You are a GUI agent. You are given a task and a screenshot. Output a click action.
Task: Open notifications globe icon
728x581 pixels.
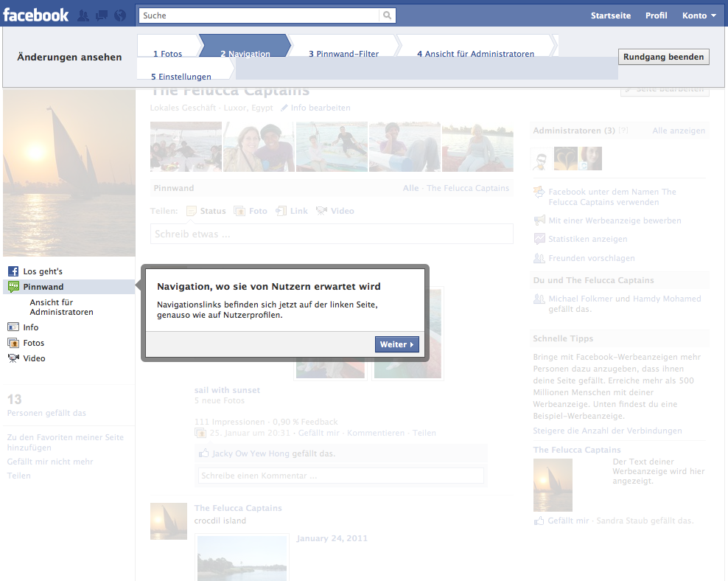click(x=120, y=15)
